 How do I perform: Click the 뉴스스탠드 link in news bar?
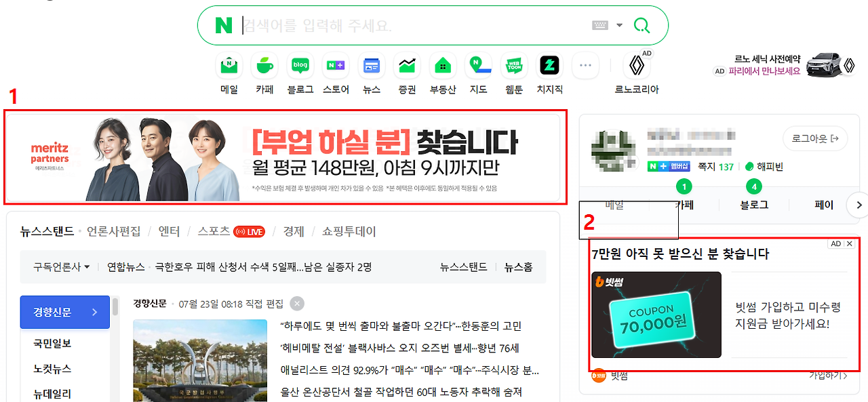pyautogui.click(x=463, y=267)
